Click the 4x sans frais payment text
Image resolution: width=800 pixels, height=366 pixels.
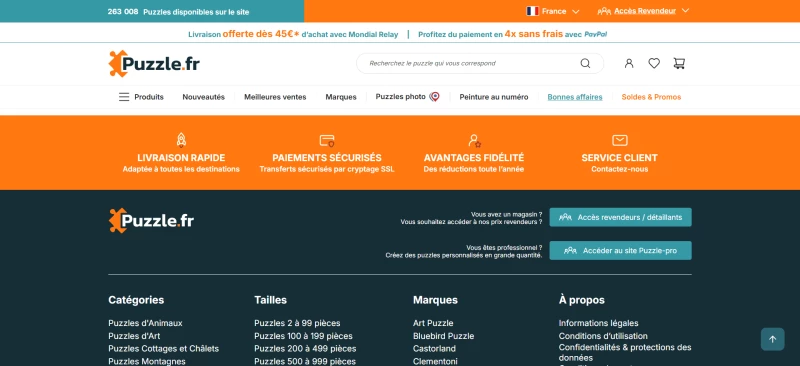[534, 34]
